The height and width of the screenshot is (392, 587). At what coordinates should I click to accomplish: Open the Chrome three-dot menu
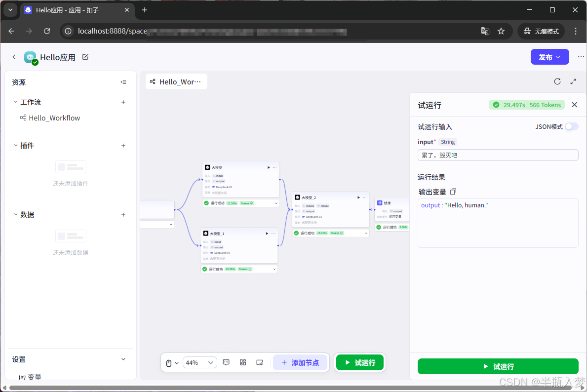coord(575,31)
